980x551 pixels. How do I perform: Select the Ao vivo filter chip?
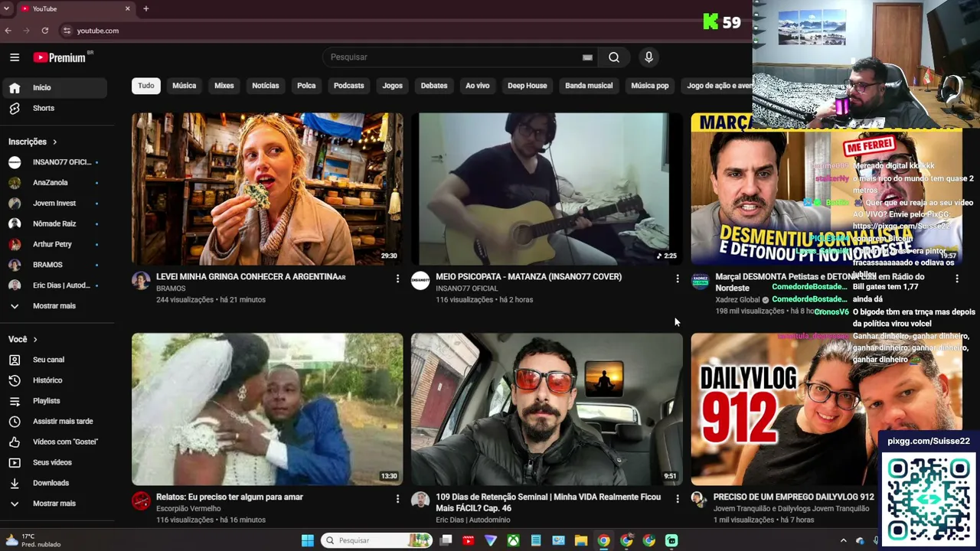478,86
